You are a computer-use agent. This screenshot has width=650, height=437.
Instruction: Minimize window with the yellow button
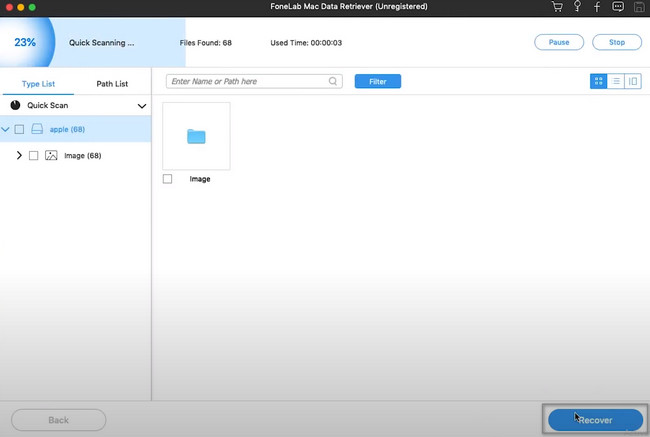[x=21, y=7]
